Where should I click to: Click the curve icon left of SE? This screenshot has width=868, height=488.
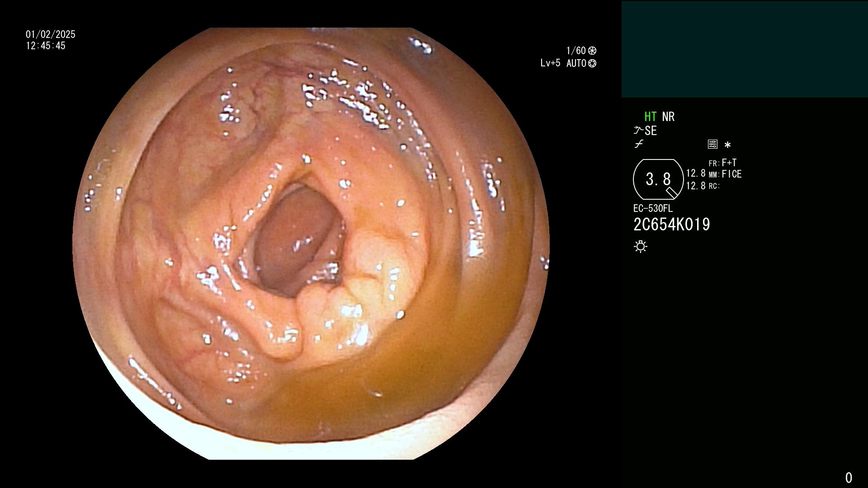click(638, 131)
